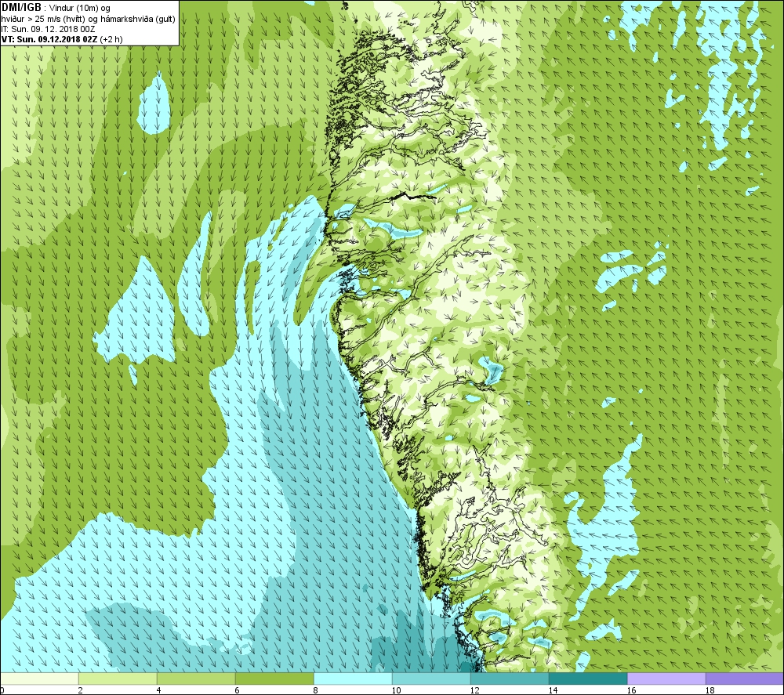Click the legend value label '16'

(631, 690)
